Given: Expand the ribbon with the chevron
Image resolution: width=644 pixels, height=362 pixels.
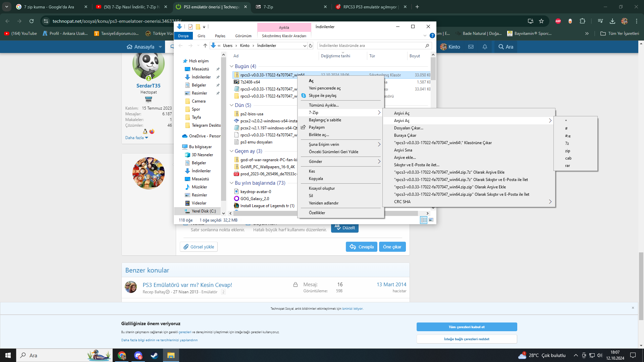Looking at the screenshot, I should [x=425, y=36].
